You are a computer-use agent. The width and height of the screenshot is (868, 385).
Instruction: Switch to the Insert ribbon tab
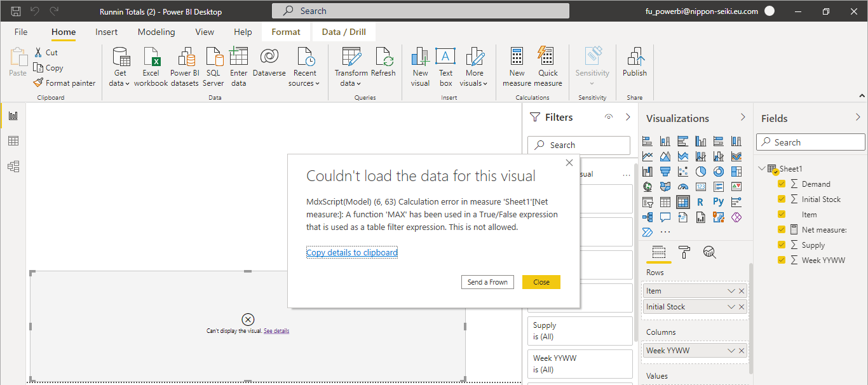[107, 32]
